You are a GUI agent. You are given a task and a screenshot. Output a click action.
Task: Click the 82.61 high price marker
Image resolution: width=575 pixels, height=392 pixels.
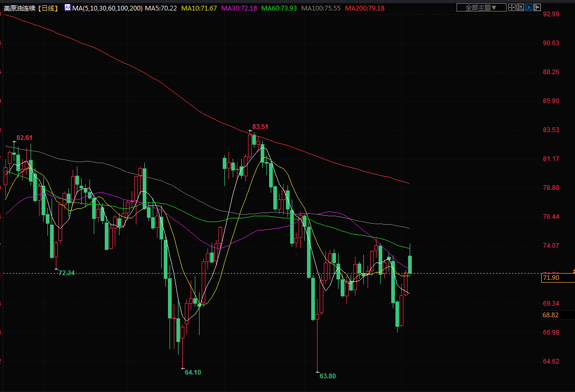click(x=24, y=138)
